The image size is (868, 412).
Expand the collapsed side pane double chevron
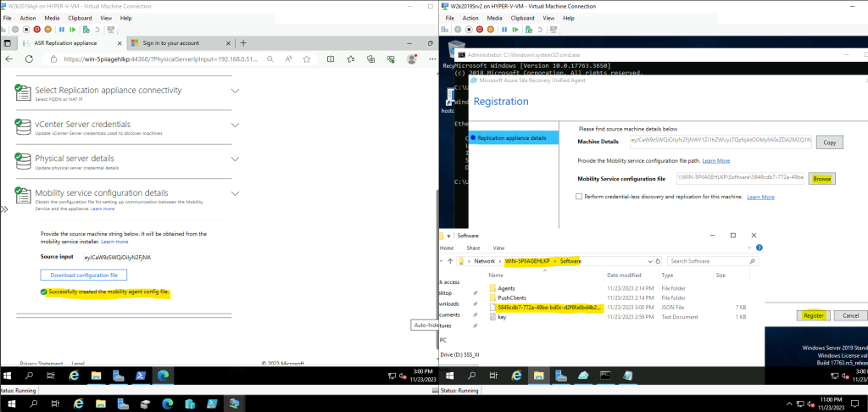(x=4, y=209)
